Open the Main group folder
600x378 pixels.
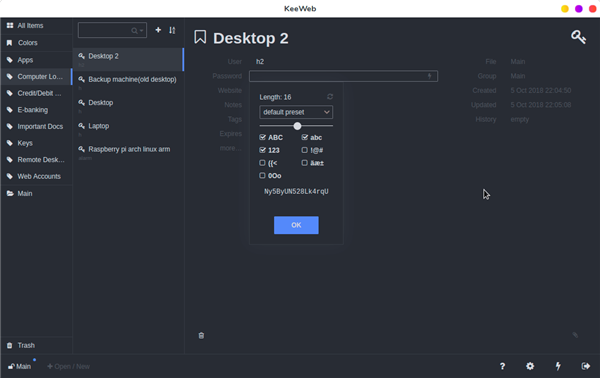click(36, 194)
